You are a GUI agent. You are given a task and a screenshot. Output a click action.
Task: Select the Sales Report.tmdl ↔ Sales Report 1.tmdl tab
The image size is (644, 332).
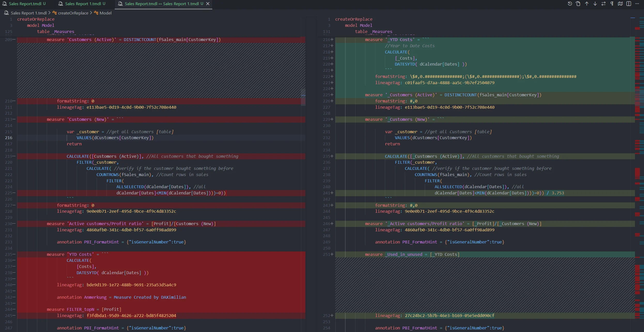164,4
